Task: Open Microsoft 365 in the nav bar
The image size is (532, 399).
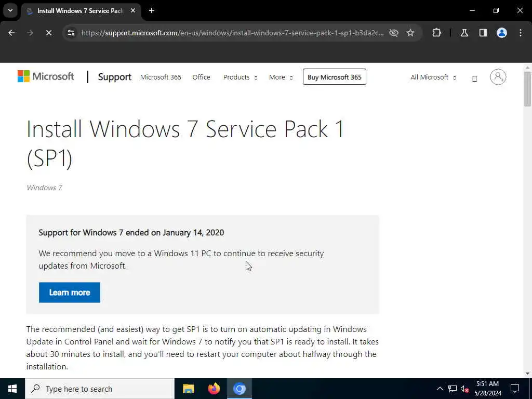Action: click(x=161, y=77)
